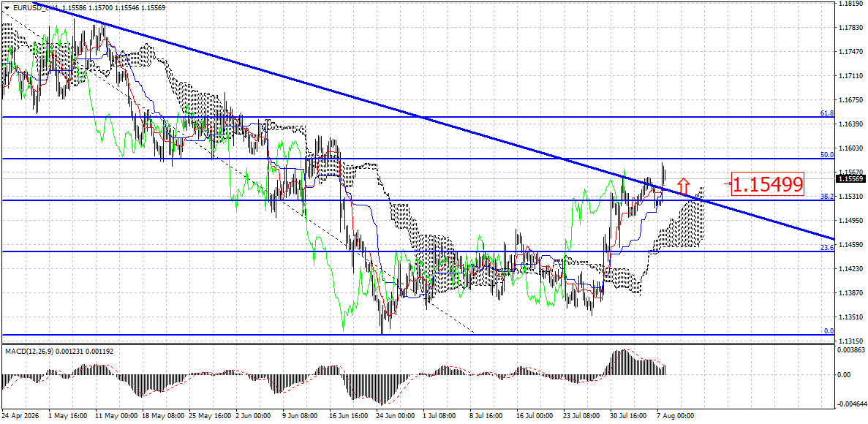
Task: Click price scale value 1.16750
Action: [x=851, y=100]
